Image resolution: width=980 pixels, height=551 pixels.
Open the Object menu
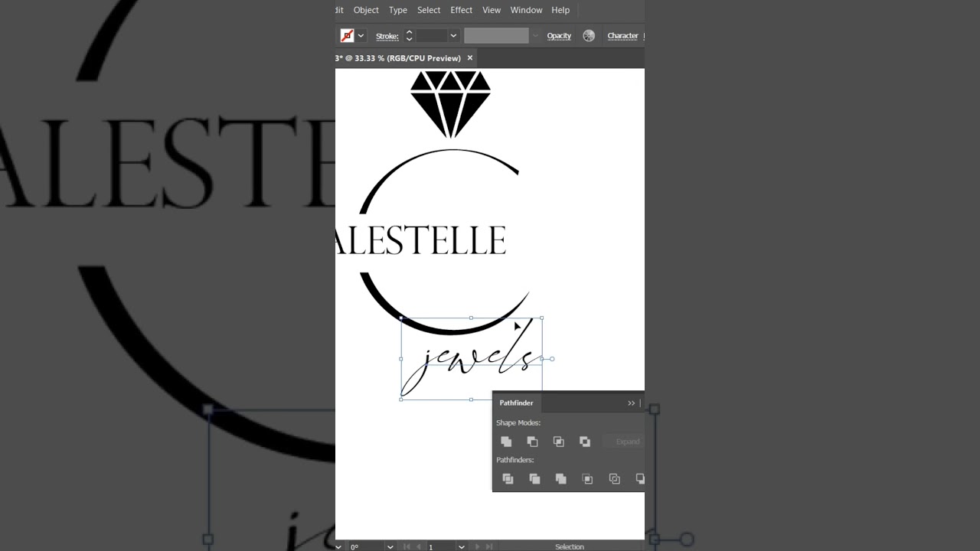366,10
